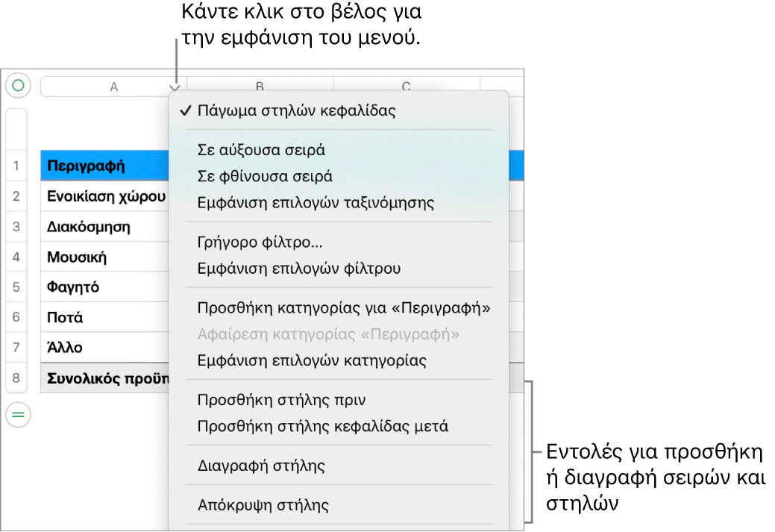
Task: Choose Προσθήκη κατηγορίας για «Περιγραφή»
Action: [344, 308]
